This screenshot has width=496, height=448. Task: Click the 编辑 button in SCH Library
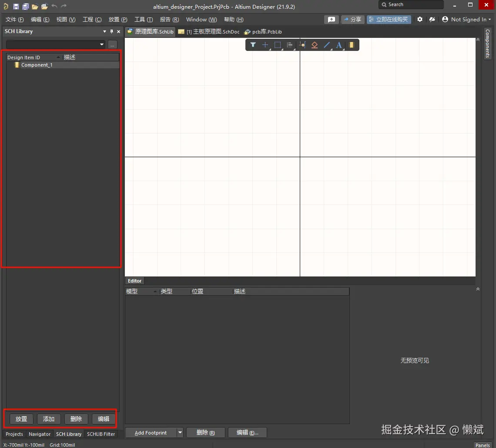pyautogui.click(x=104, y=419)
